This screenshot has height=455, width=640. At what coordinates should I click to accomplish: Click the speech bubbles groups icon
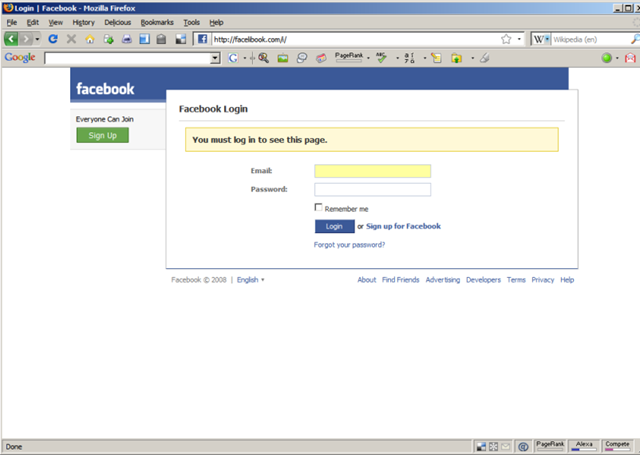[x=302, y=58]
